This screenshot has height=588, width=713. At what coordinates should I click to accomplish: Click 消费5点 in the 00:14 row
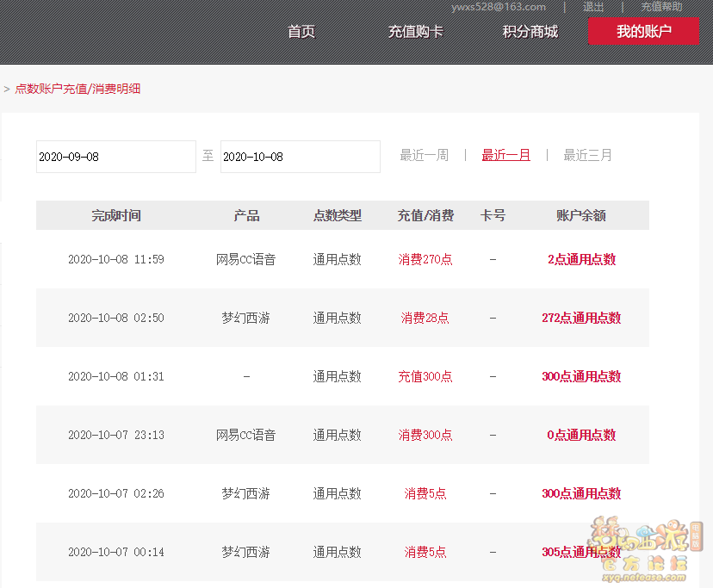point(425,552)
